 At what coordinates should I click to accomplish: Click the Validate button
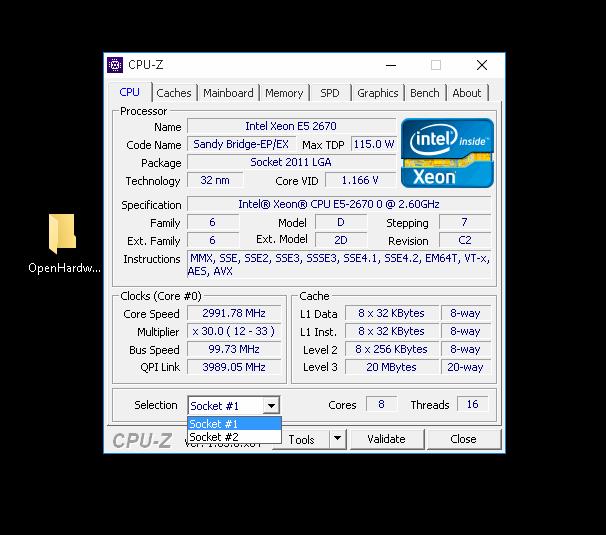coord(386,439)
